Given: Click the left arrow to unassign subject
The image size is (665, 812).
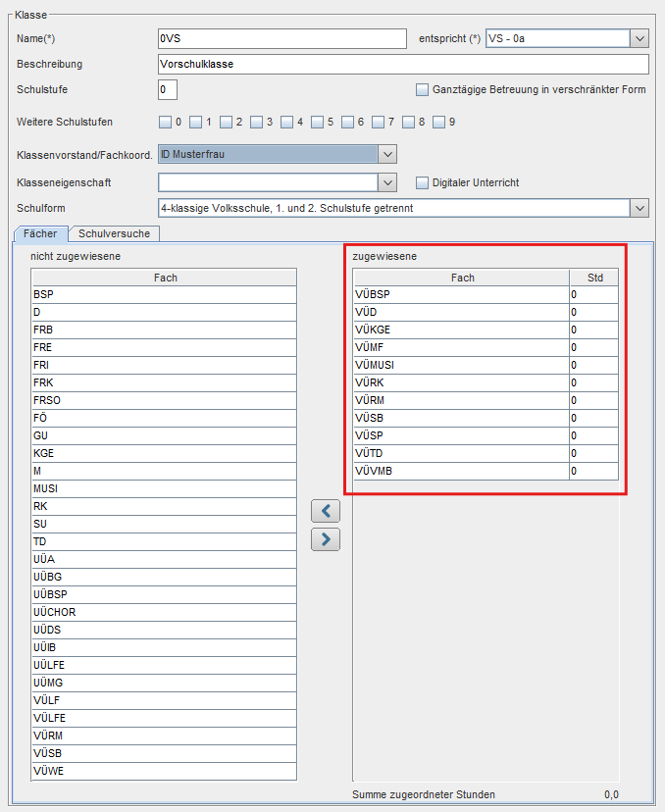Looking at the screenshot, I should coord(326,511).
